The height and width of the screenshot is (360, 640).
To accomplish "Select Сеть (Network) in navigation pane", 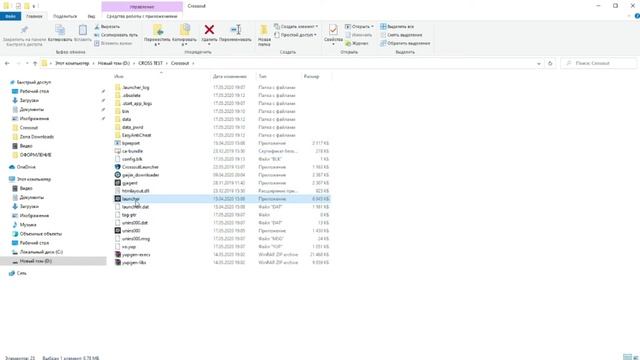I will click(x=21, y=273).
